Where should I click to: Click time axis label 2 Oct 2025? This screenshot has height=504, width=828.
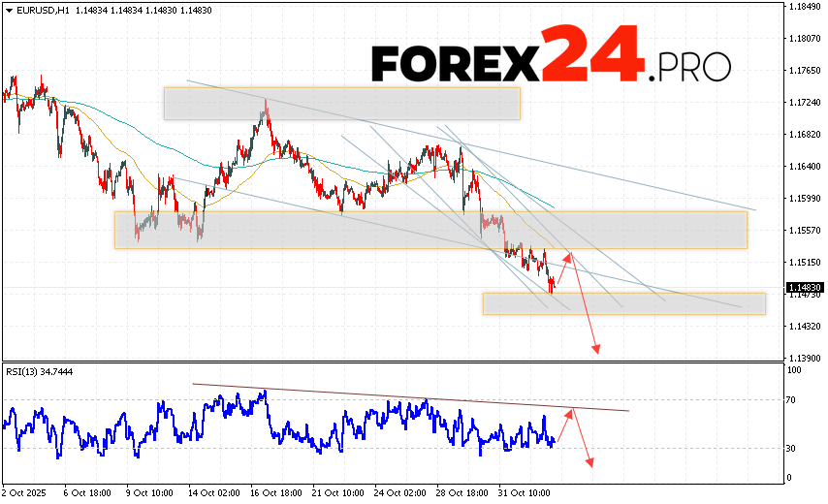[24, 493]
